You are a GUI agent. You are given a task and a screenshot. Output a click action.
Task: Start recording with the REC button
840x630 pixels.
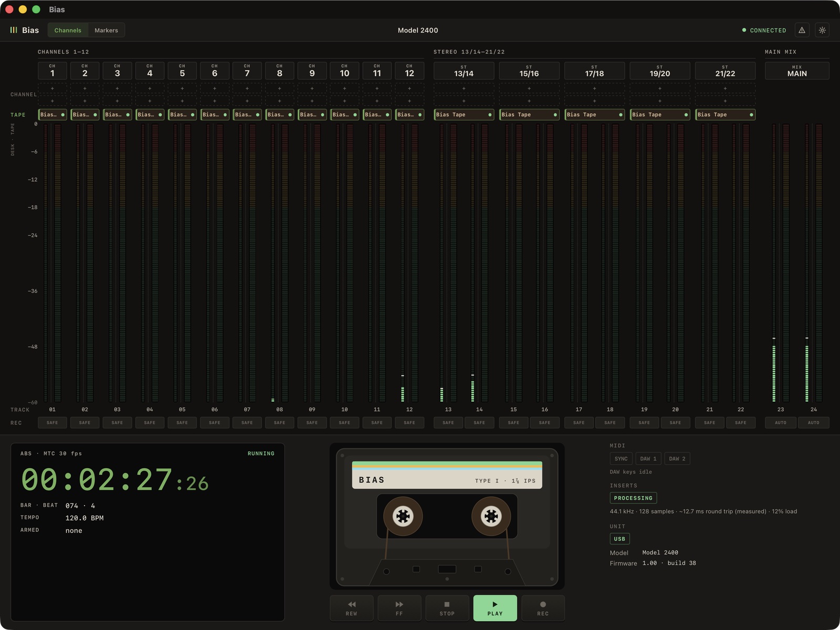pyautogui.click(x=543, y=608)
